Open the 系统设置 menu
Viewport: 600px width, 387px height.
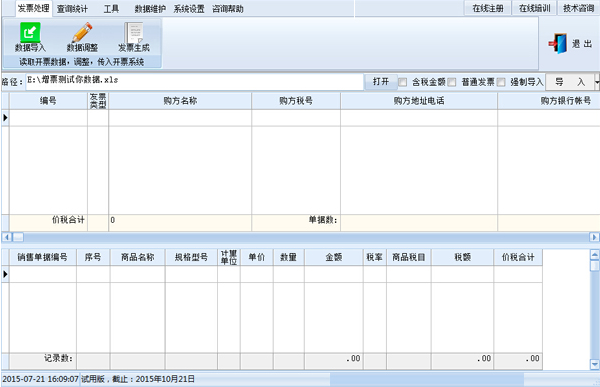pyautogui.click(x=189, y=9)
